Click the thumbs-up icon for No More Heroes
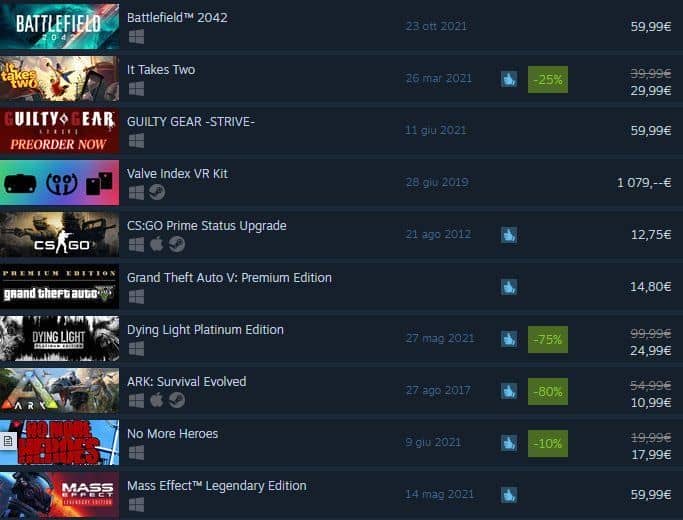683x520 pixels. point(509,443)
